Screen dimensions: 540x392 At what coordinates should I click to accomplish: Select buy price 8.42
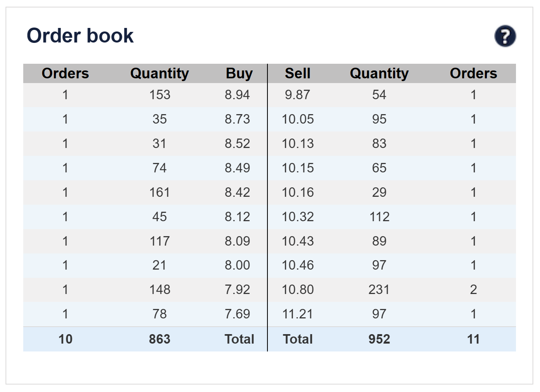[x=237, y=192]
